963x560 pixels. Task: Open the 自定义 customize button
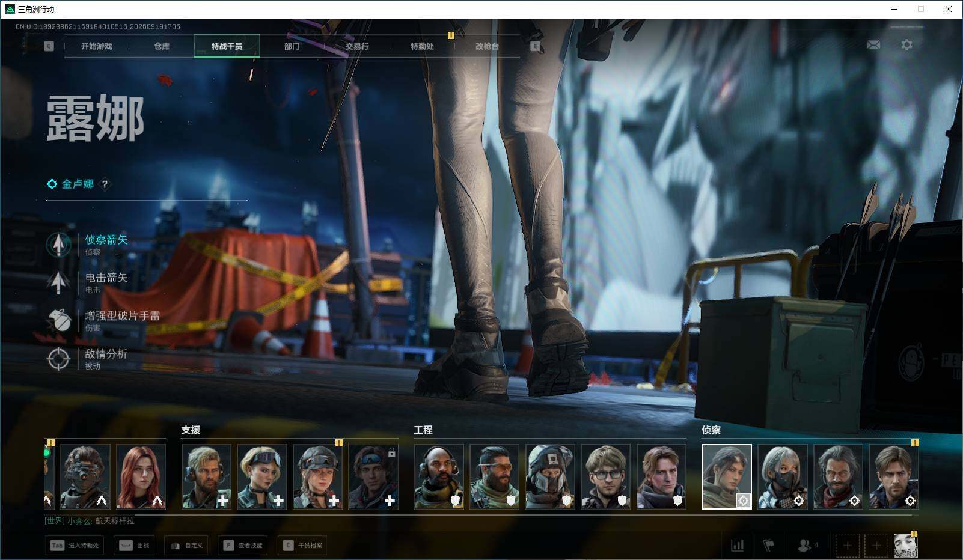click(186, 545)
